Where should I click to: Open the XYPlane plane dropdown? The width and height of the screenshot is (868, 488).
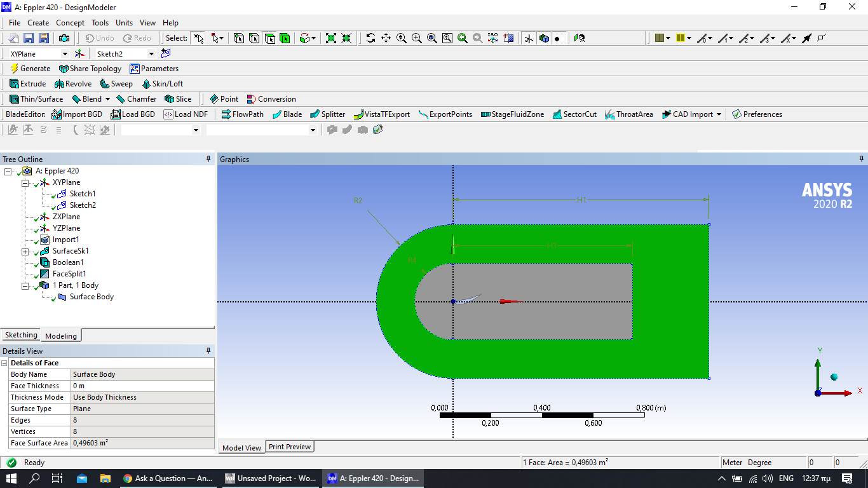click(x=64, y=54)
